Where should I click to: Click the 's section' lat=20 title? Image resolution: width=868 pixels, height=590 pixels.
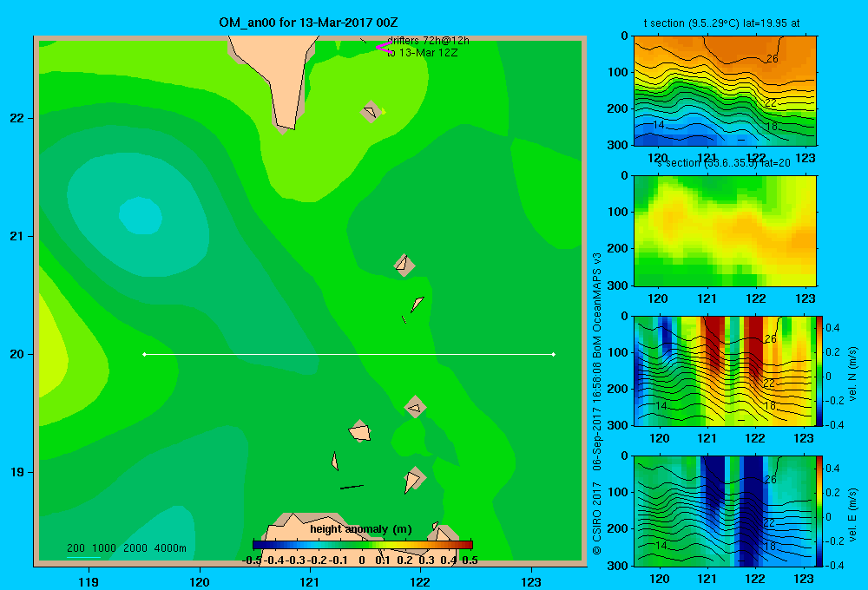point(724,163)
